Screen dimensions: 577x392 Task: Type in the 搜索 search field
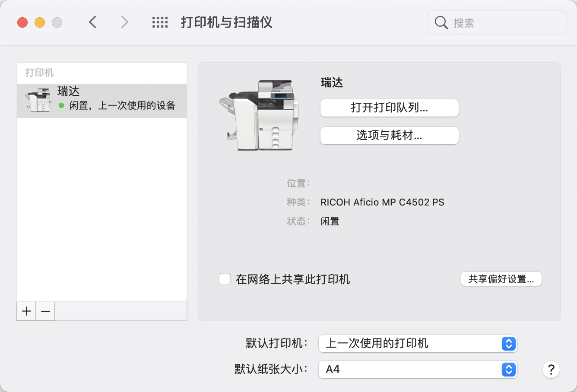click(505, 22)
